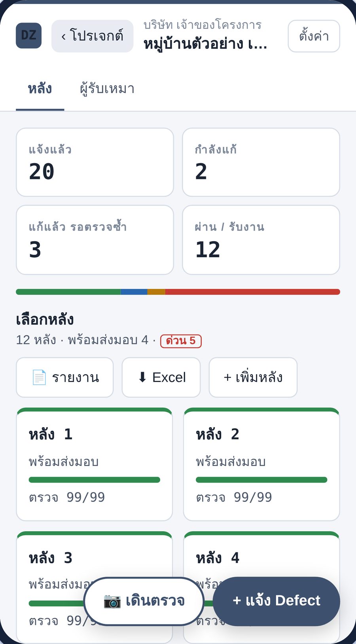Select the ผ่าน / รับงาน 12 card
Viewport: 356px width, 644px height.
coord(261,240)
